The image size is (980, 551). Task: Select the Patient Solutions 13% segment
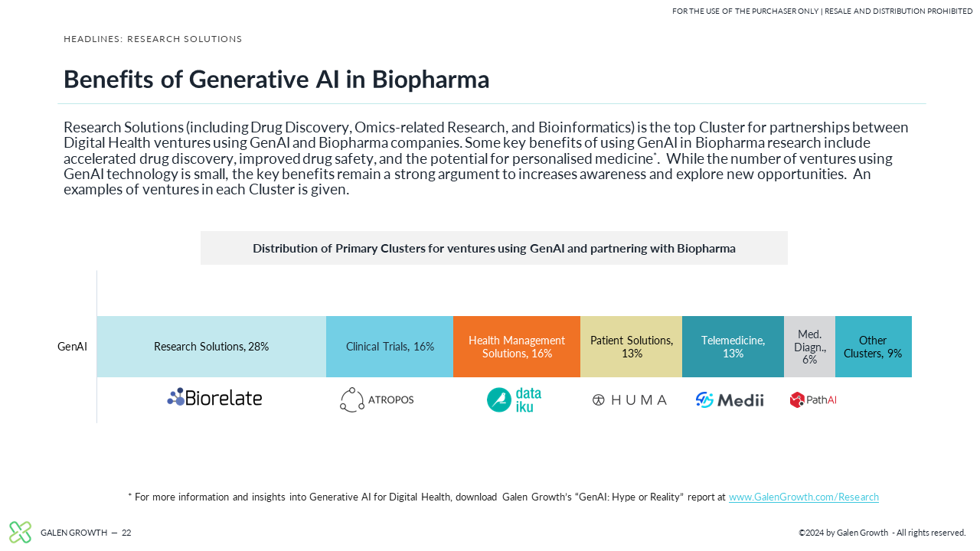631,347
